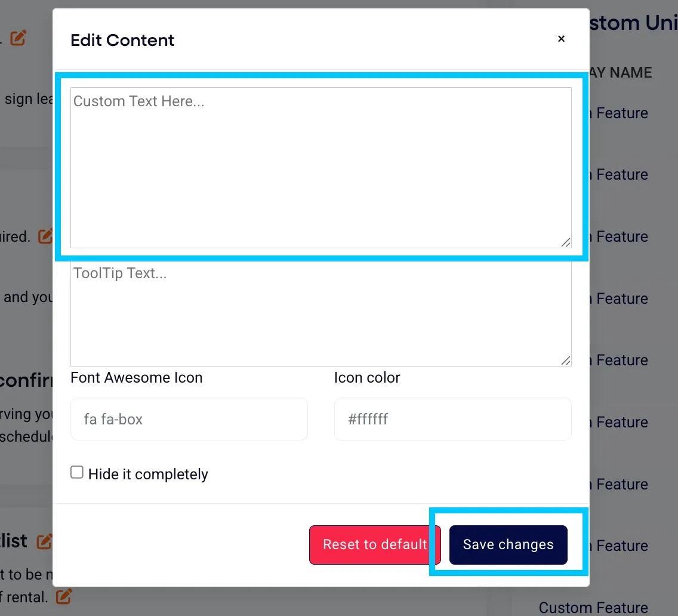The image size is (678, 616).
Task: Open the edit pencil icon next to 'list'
Action: [45, 541]
